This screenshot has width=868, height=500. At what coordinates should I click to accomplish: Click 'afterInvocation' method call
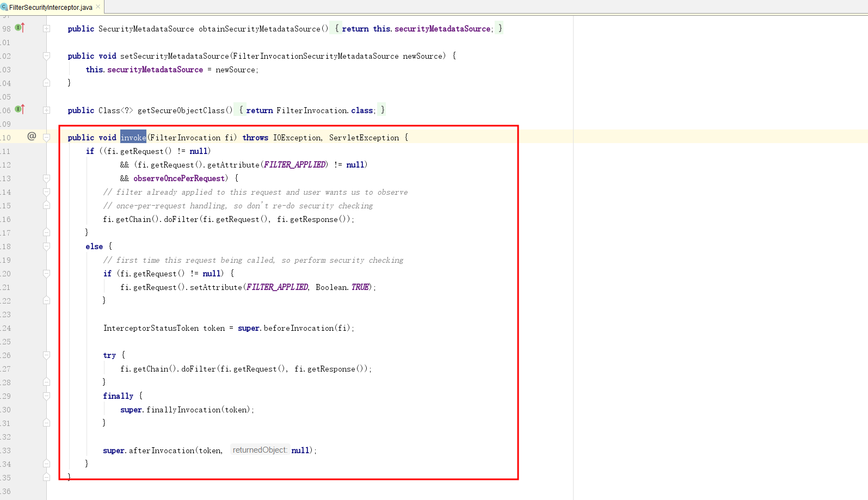(162, 450)
